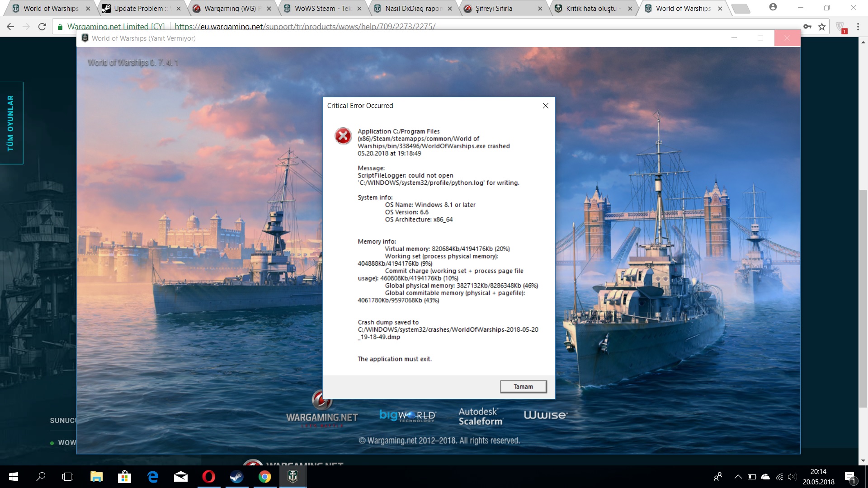This screenshot has height=488, width=868.
Task: Click the Tamam button in error dialog
Action: 523,386
